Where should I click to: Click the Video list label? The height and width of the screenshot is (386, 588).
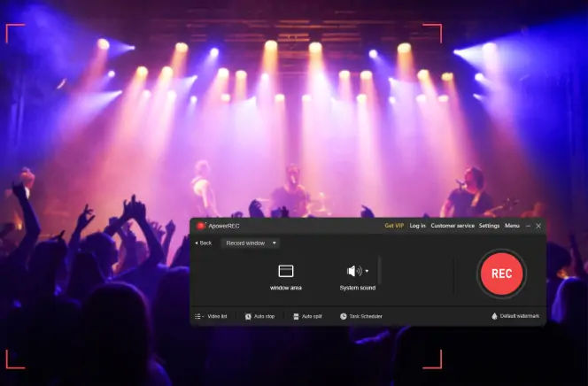coord(217,316)
